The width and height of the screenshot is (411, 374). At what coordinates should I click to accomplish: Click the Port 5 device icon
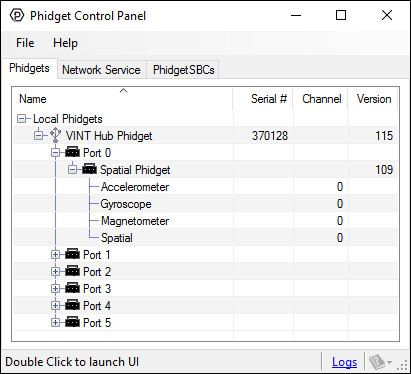click(72, 322)
